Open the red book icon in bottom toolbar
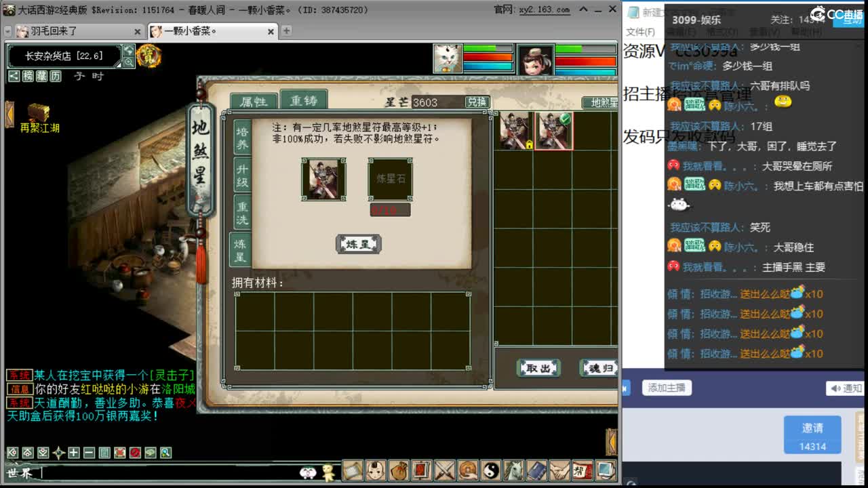This screenshot has width=868, height=488. [421, 470]
